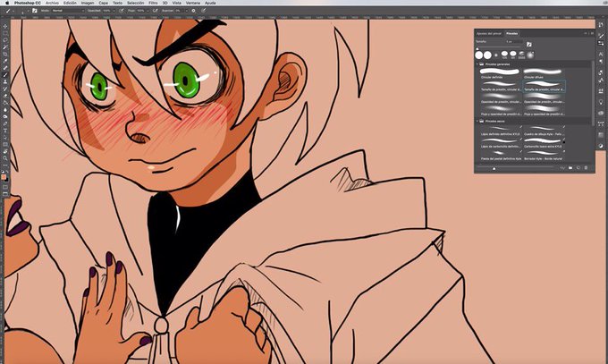
Task: Select the Eyedropper tool
Action: tap(5, 61)
